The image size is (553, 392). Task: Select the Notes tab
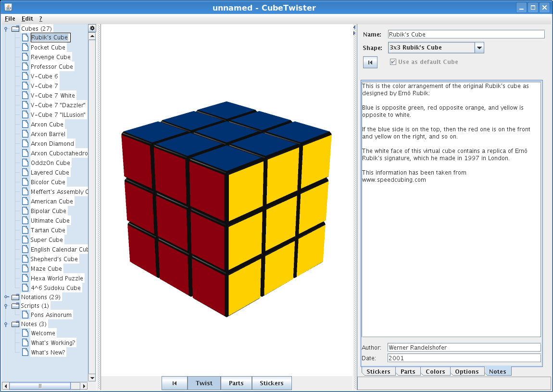pyautogui.click(x=498, y=371)
